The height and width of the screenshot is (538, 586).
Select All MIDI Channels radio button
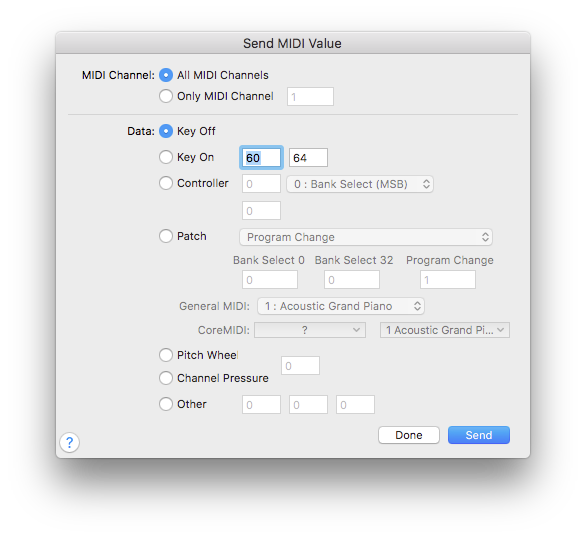pos(166,75)
